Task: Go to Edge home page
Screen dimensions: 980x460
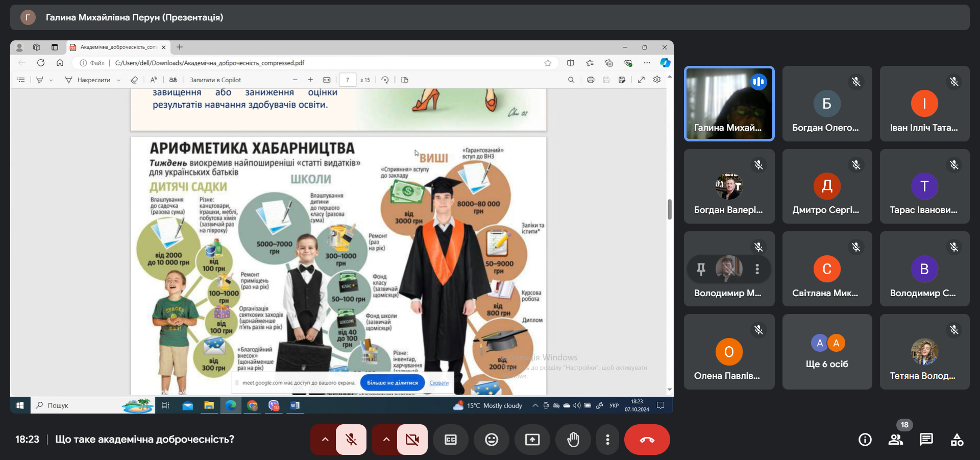Action: pos(60,63)
